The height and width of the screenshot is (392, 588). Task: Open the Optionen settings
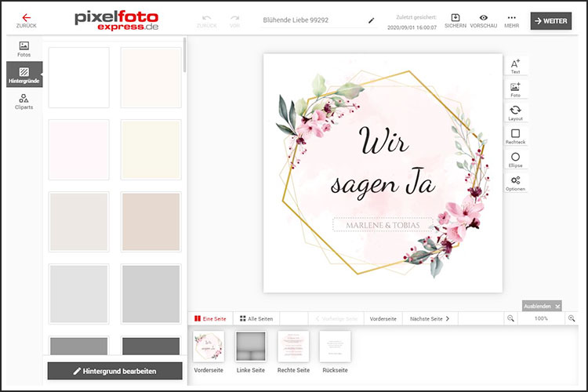coord(515,183)
